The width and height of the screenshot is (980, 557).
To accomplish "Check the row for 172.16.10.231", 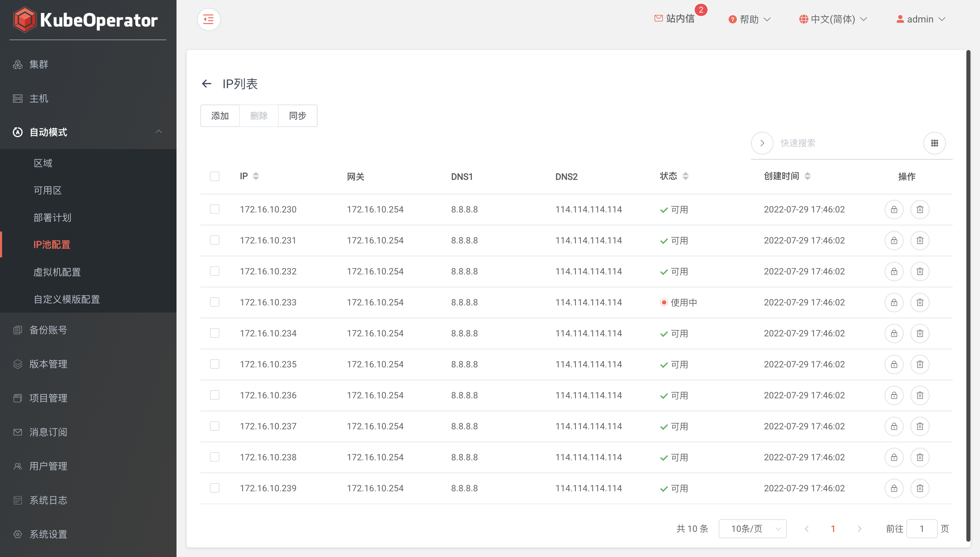I will tap(214, 240).
